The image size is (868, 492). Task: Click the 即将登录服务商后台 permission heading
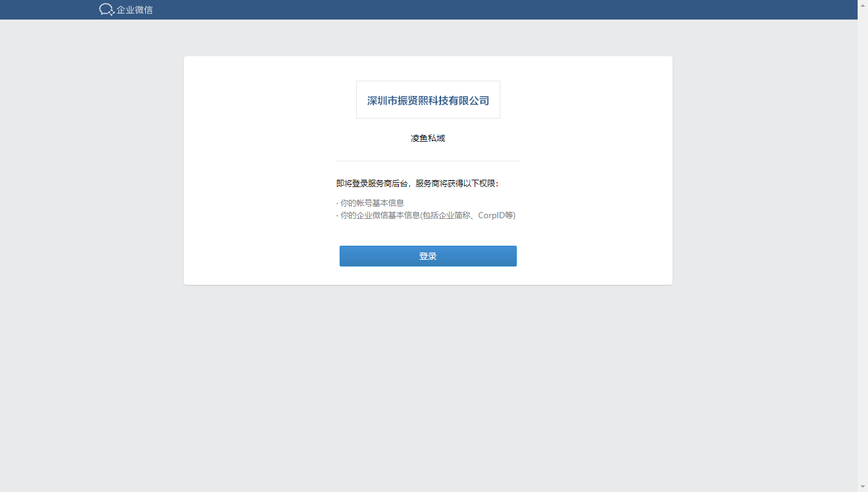[x=374, y=183]
